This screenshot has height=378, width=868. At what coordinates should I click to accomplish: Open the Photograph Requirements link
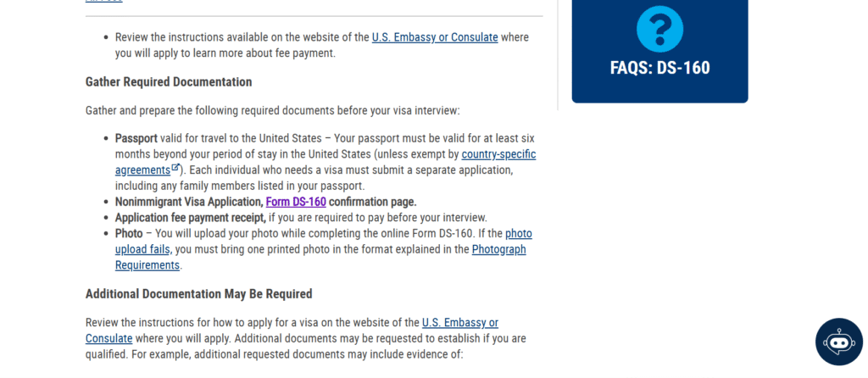pos(498,249)
